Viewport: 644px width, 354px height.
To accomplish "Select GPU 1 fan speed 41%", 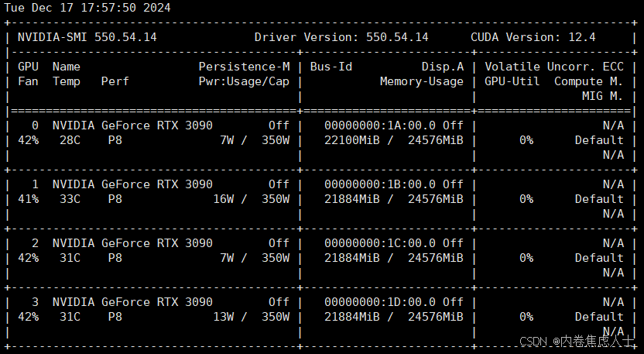I will [x=28, y=199].
